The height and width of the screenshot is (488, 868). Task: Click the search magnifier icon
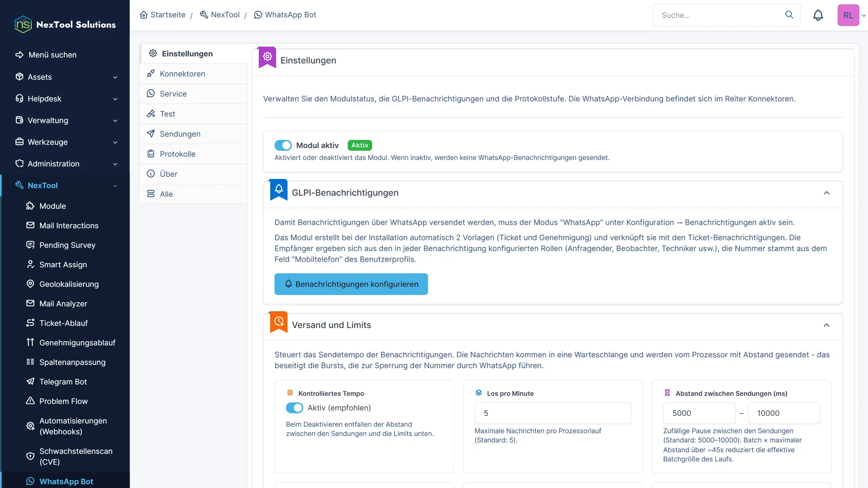(x=789, y=15)
